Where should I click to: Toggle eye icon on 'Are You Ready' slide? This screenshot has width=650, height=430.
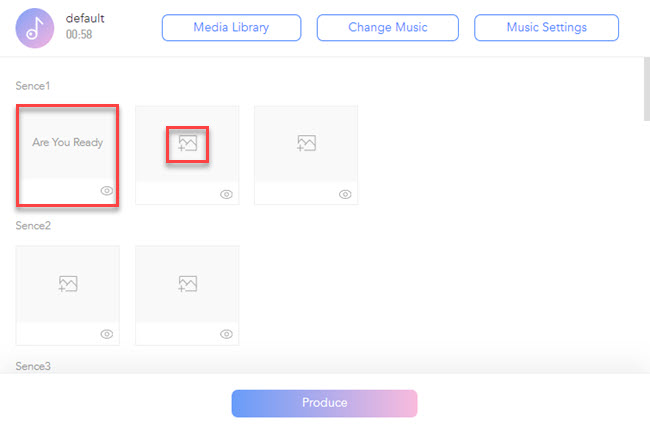pyautogui.click(x=106, y=190)
